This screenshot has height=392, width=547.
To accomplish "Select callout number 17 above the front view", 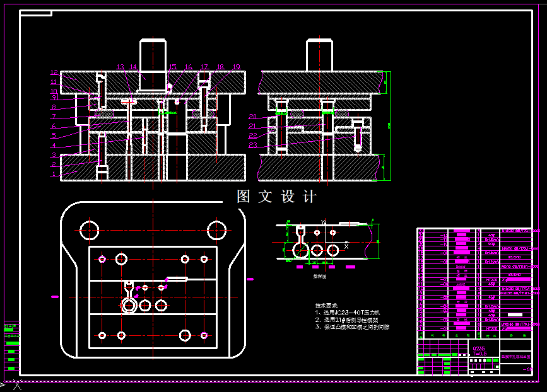I will click(204, 67).
